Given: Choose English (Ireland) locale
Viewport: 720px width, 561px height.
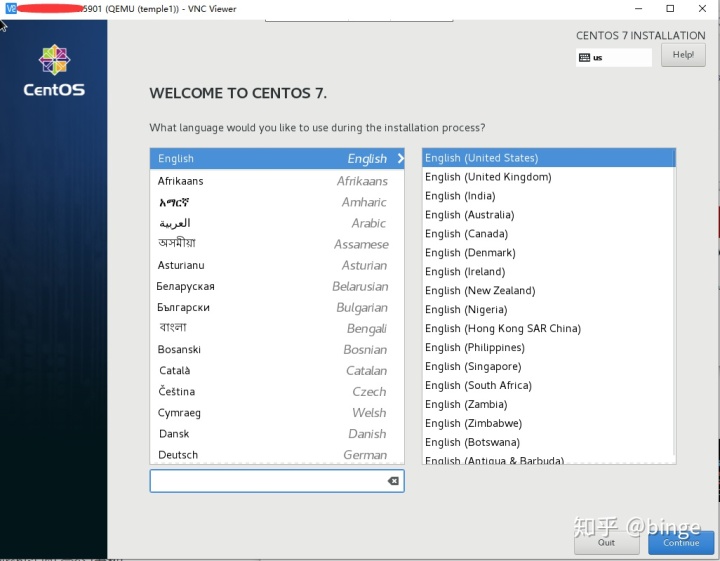Looking at the screenshot, I should click(548, 272).
